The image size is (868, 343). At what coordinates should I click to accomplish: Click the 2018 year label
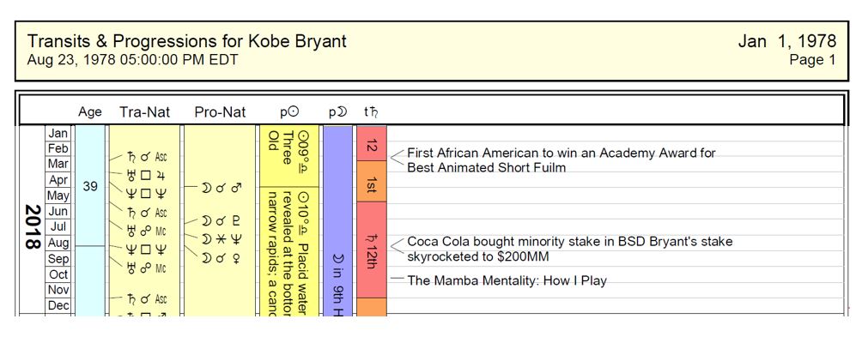(32, 227)
